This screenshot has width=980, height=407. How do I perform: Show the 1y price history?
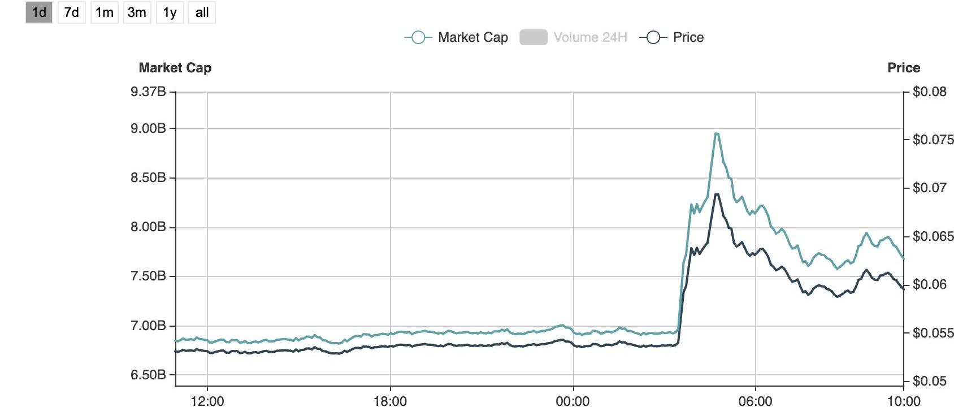[x=170, y=12]
